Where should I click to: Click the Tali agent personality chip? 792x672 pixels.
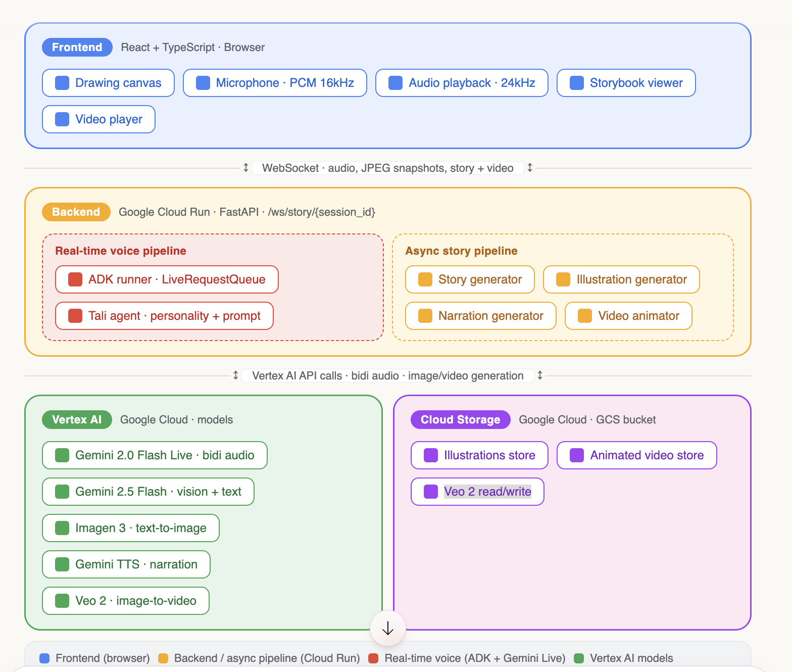point(164,316)
